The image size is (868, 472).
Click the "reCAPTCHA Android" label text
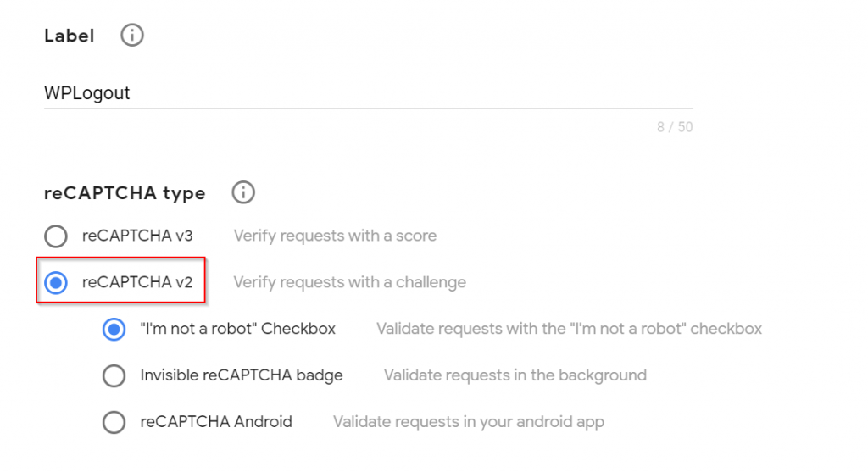(216, 422)
